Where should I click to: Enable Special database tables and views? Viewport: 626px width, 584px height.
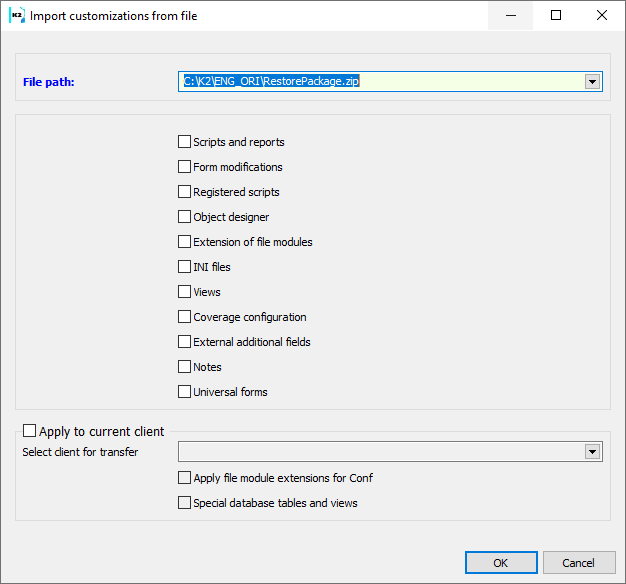coord(184,503)
